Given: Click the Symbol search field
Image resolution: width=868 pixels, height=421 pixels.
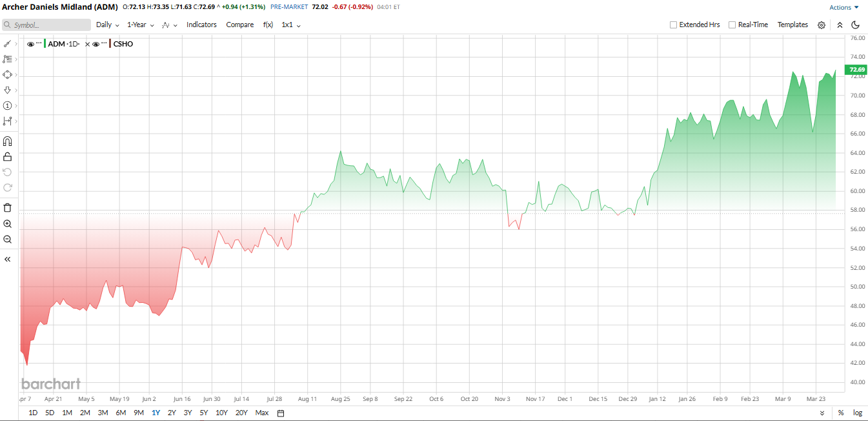Looking at the screenshot, I should (x=46, y=25).
